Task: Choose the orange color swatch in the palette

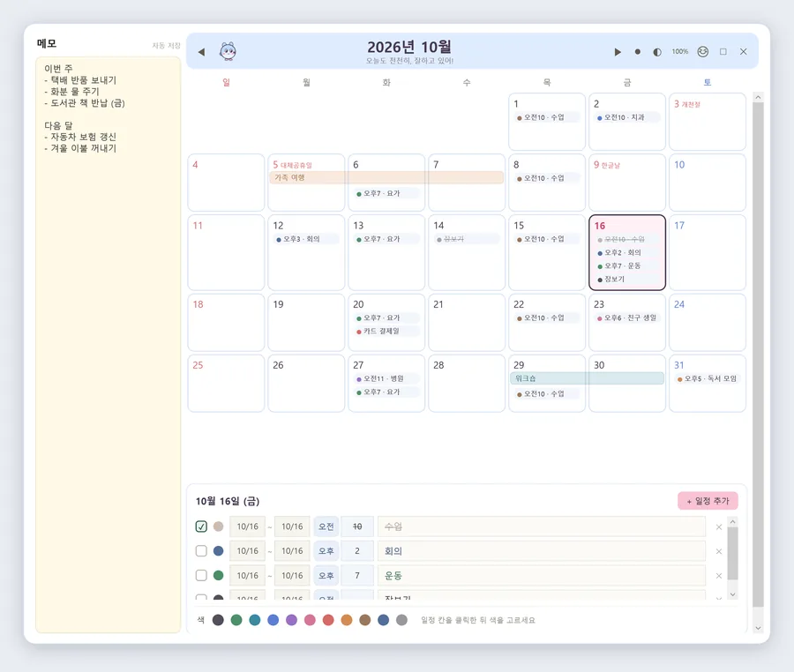Action: 347,620
